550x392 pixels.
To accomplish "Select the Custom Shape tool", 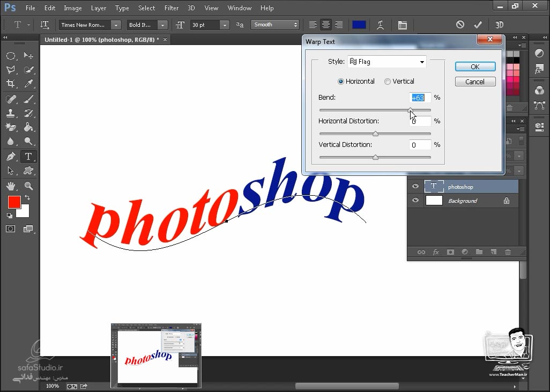I will click(x=28, y=171).
